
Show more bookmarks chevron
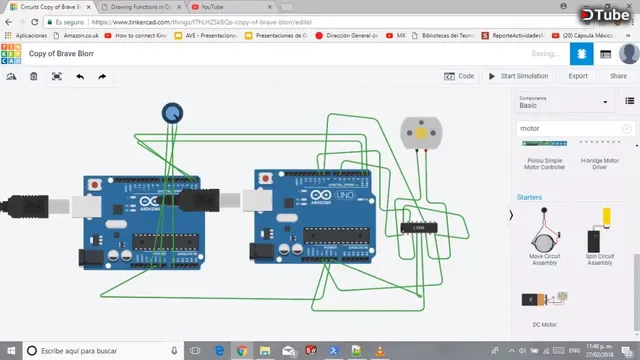(x=628, y=36)
